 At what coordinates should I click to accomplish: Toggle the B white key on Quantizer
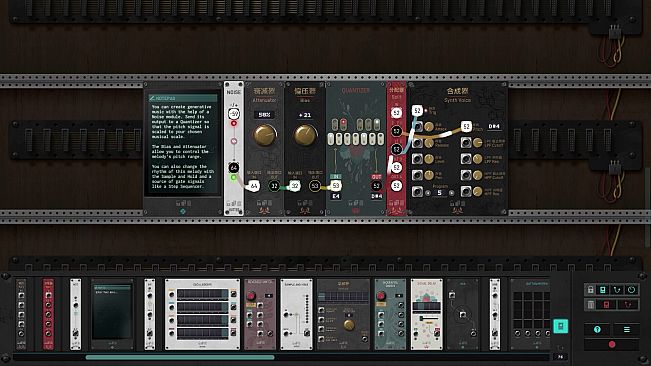pos(381,139)
